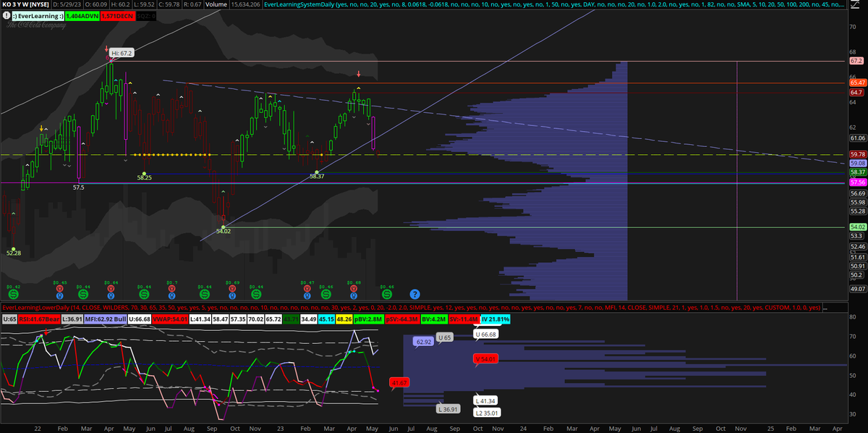Click the KO 3 Y W [NYSE] symbol label
The height and width of the screenshot is (433, 868).
(x=25, y=4)
